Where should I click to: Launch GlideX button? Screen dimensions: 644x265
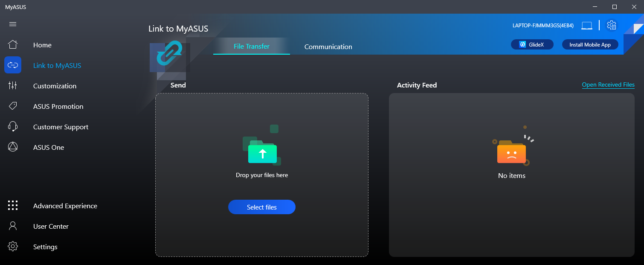click(x=532, y=44)
